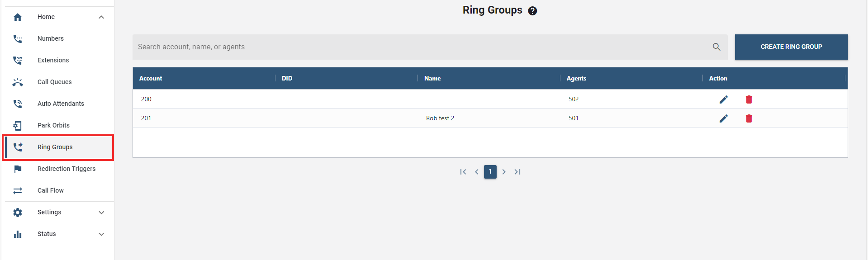868x260 pixels.
Task: Click the help question mark icon
Action: 532,11
